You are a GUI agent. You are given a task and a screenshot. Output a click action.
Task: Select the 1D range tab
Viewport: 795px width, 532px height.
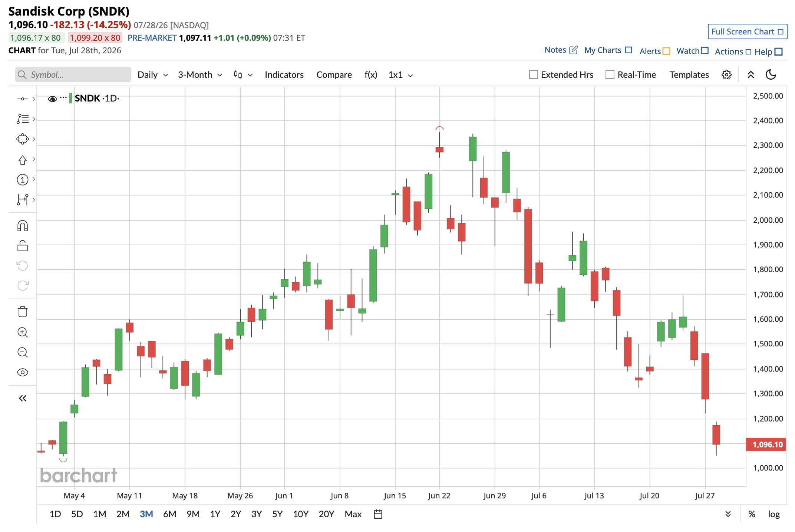(x=55, y=514)
